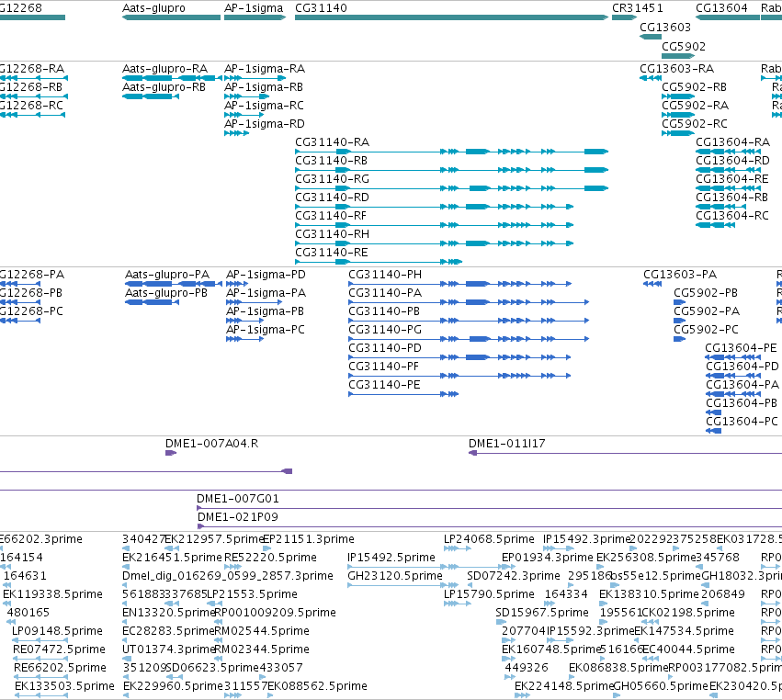Click protein label CG13603-PA
The height and width of the screenshot is (700, 782).
(680, 275)
